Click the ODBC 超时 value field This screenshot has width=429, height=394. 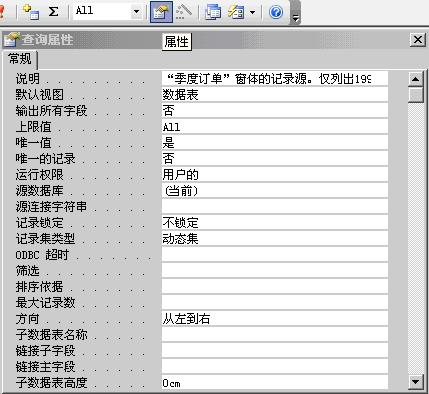coord(275,255)
